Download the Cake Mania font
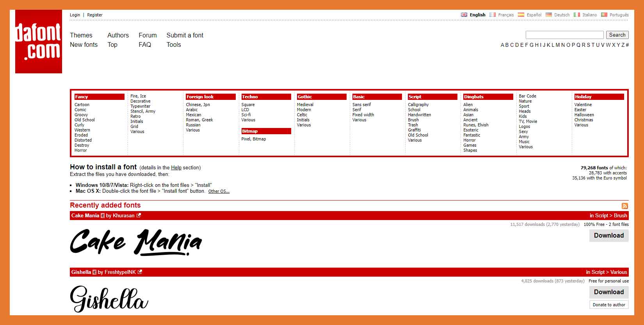 608,236
